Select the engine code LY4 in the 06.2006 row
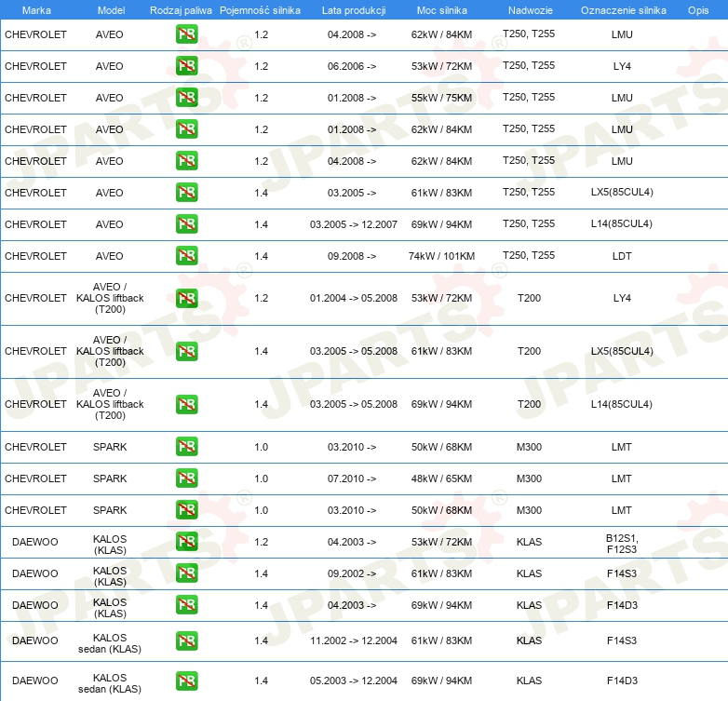The width and height of the screenshot is (728, 701). point(622,66)
